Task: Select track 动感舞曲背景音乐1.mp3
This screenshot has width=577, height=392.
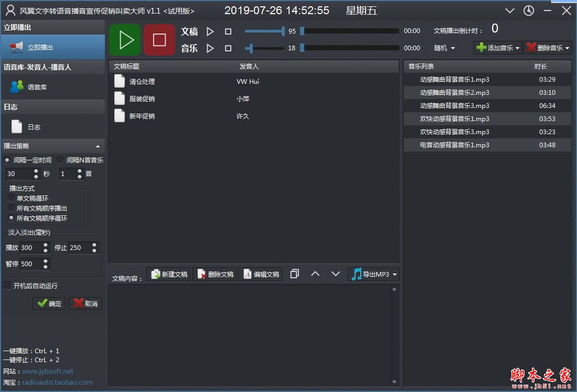Action: click(x=488, y=80)
